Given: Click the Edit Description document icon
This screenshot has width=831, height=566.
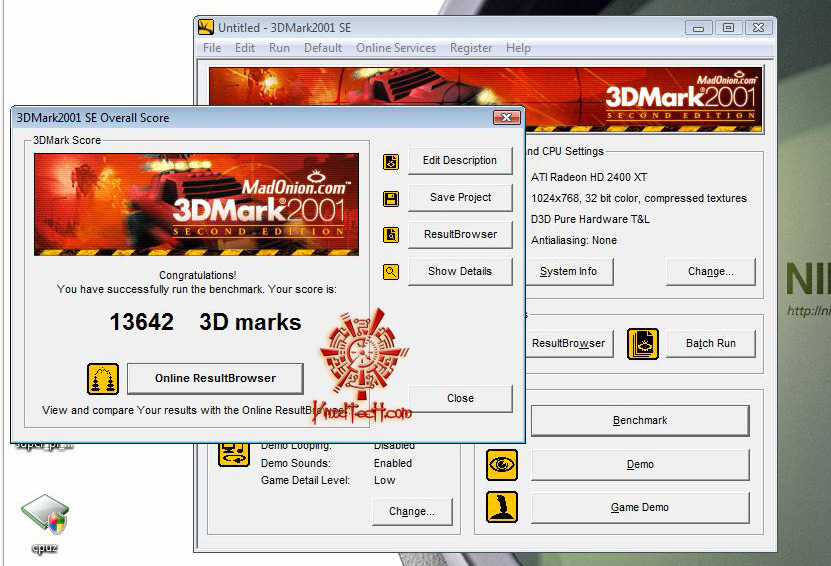Looking at the screenshot, I should 391,162.
